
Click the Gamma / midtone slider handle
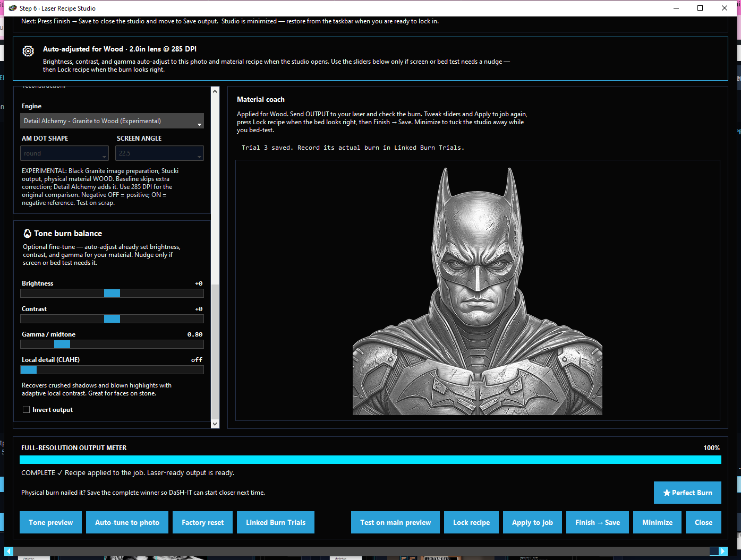pos(62,344)
